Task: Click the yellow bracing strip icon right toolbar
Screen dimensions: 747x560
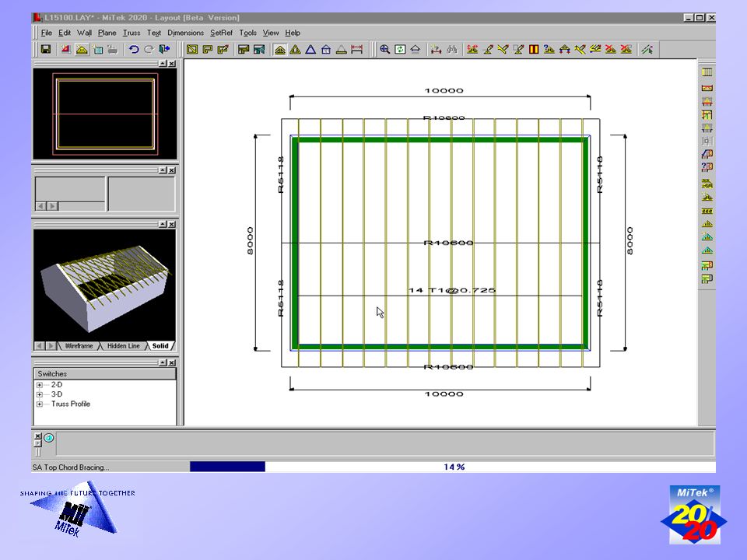Action: click(x=707, y=211)
